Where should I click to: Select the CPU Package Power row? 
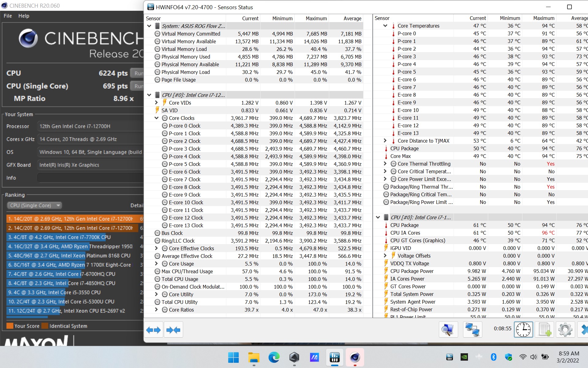480,271
